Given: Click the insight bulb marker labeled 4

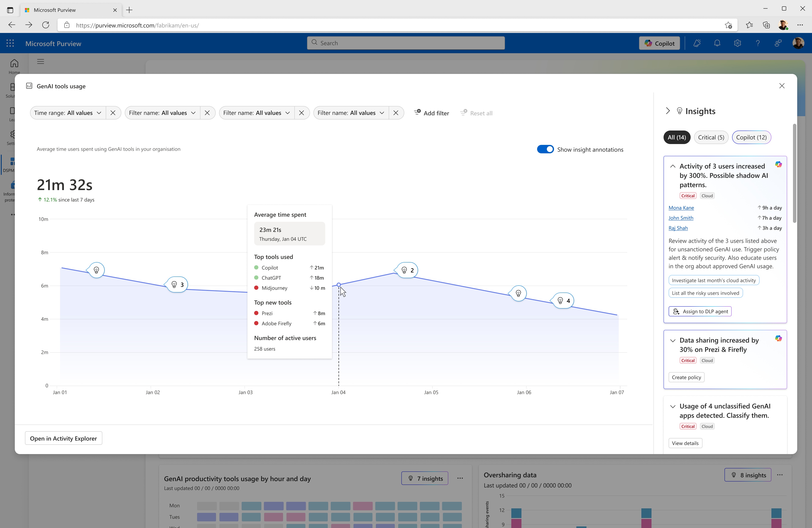Looking at the screenshot, I should (563, 301).
